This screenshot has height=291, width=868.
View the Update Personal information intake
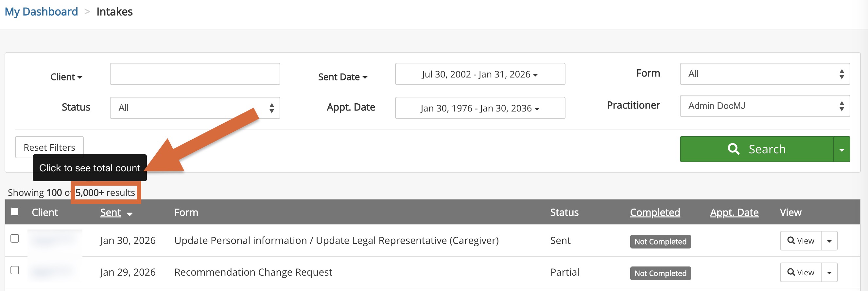(x=800, y=240)
